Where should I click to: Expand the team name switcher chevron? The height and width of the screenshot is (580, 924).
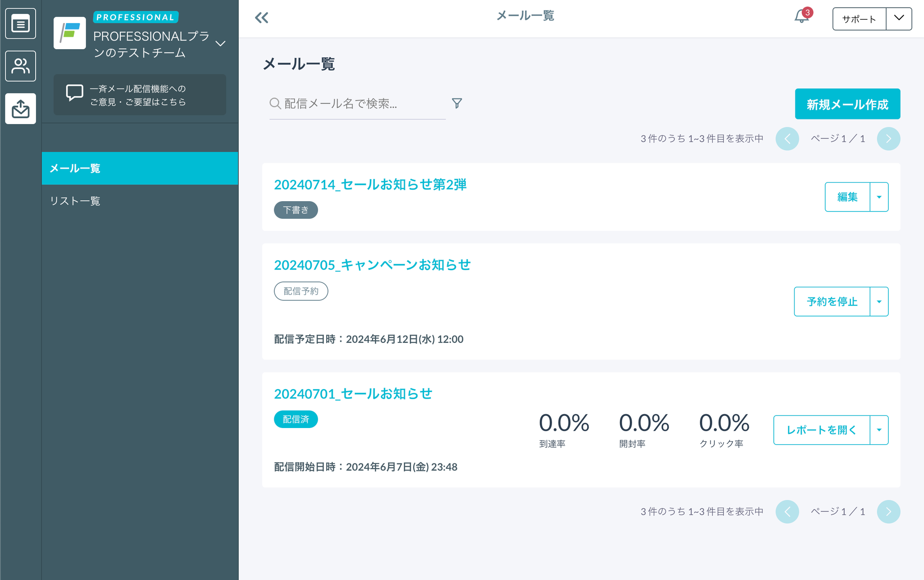(221, 44)
